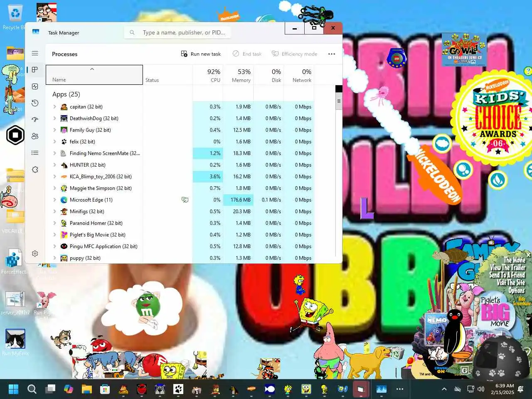Open the Details page in sidebar

coord(35,153)
